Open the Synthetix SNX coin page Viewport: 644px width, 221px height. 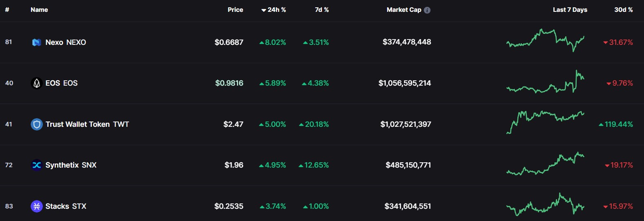coord(71,165)
